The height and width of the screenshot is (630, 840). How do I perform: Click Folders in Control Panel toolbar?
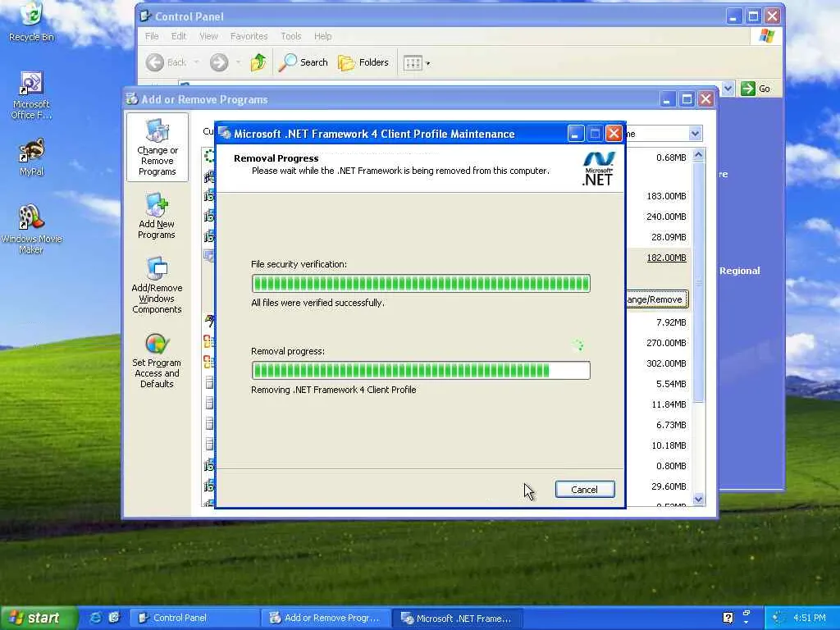(363, 62)
